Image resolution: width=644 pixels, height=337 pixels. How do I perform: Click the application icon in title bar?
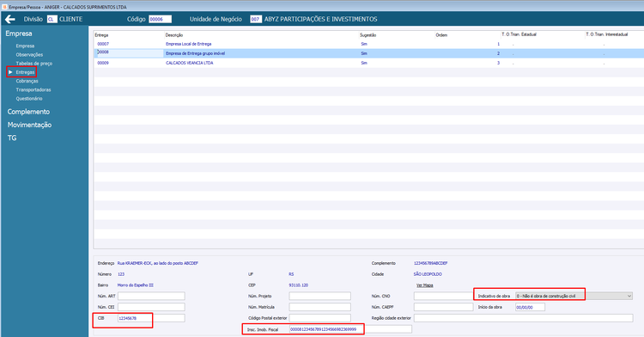[4, 7]
